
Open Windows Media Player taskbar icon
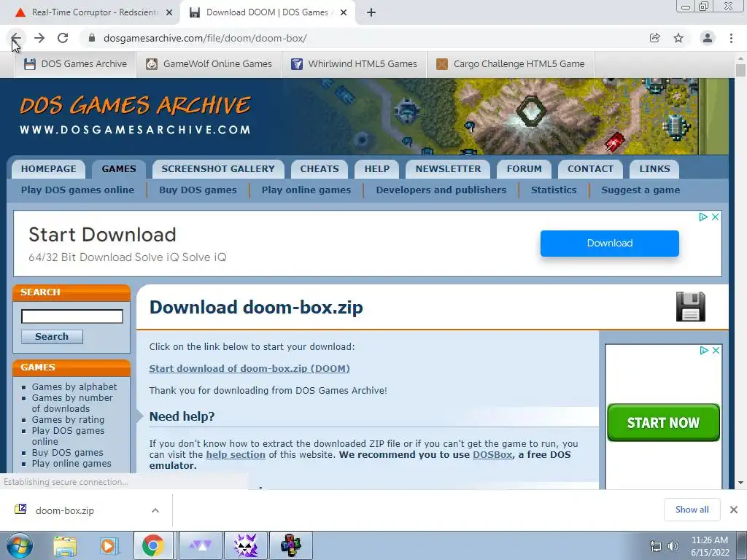point(109,545)
